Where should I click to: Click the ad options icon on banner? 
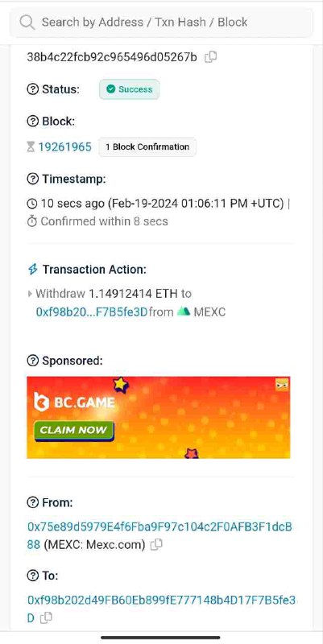282,386
